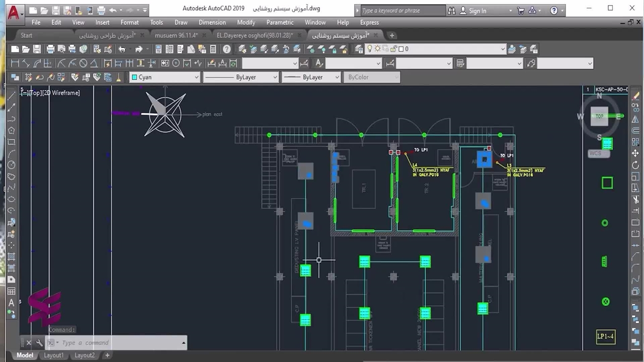Switch to the musuem 96.11.4 tab
The height and width of the screenshot is (362, 644).
[x=176, y=35]
